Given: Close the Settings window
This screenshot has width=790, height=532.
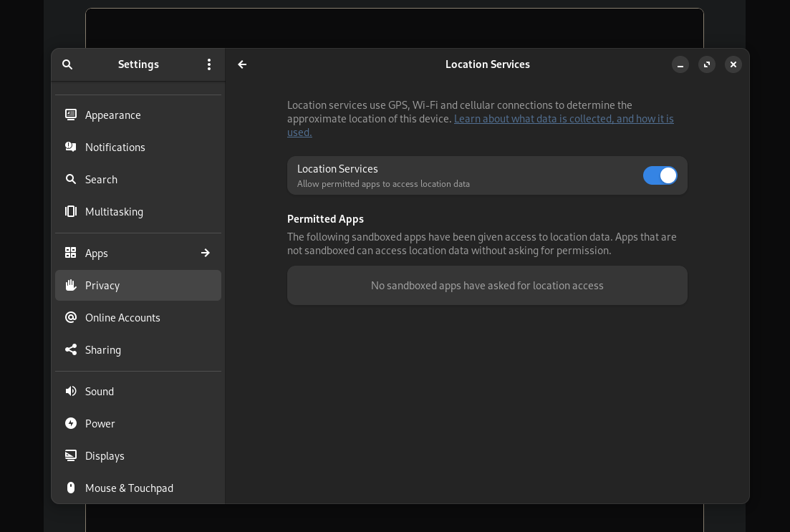Looking at the screenshot, I should (x=733, y=64).
